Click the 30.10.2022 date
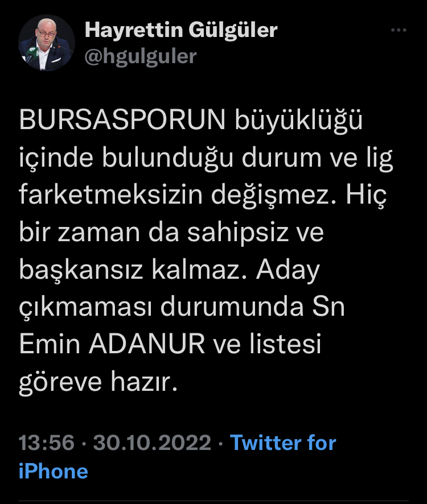The width and height of the screenshot is (427, 504). pos(152,443)
